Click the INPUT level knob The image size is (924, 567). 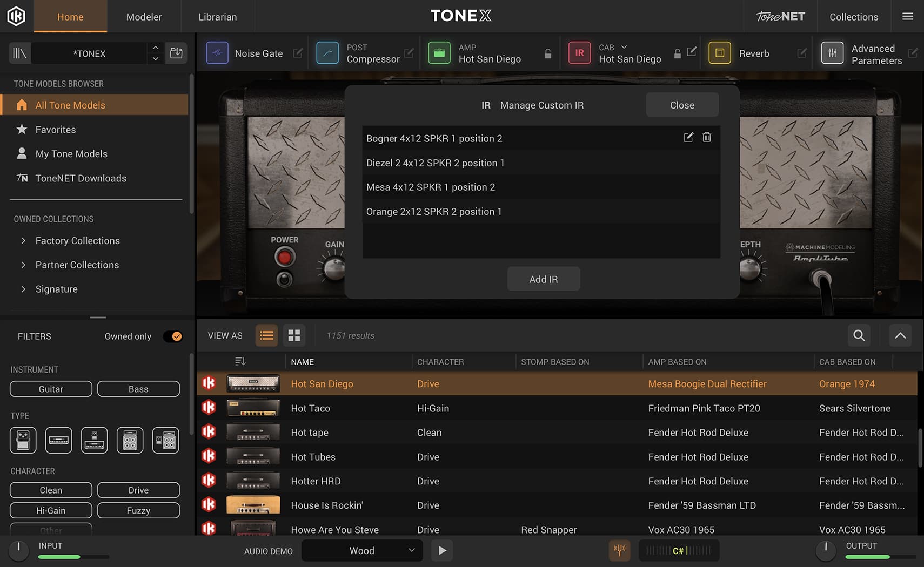click(18, 549)
